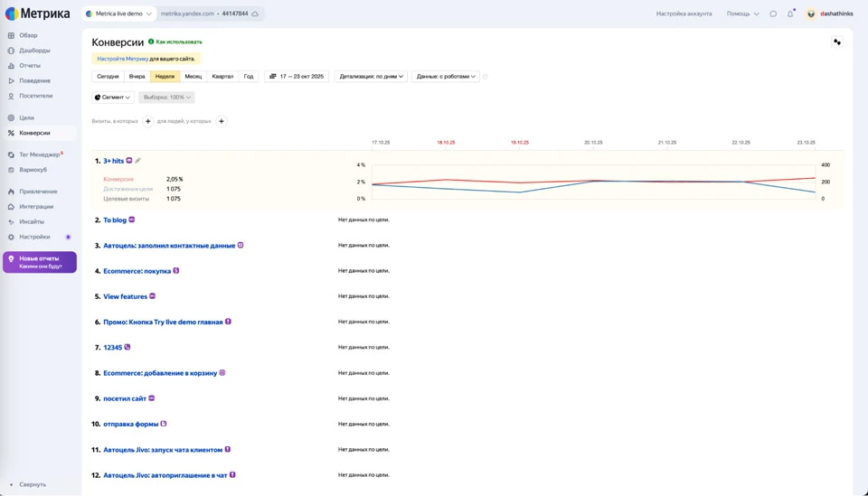Click the chat bubble icon in header
The height and width of the screenshot is (496, 868).
[x=773, y=14]
